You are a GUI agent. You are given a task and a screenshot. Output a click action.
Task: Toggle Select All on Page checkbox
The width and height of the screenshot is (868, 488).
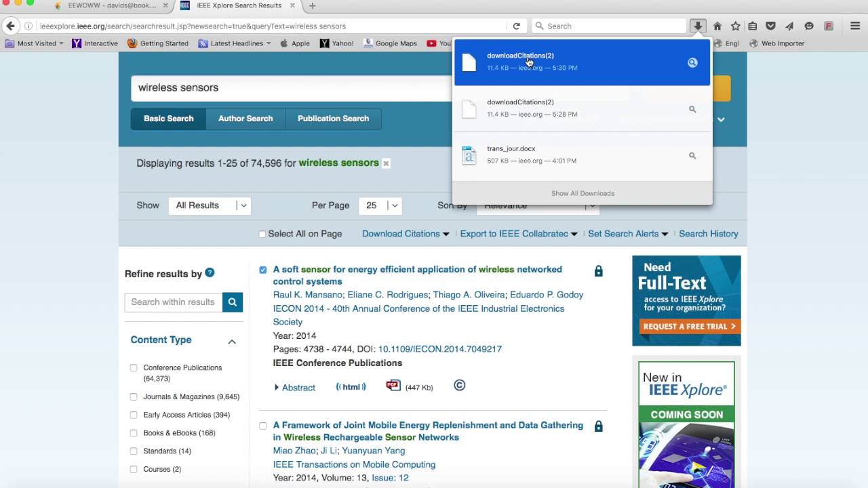pos(262,235)
